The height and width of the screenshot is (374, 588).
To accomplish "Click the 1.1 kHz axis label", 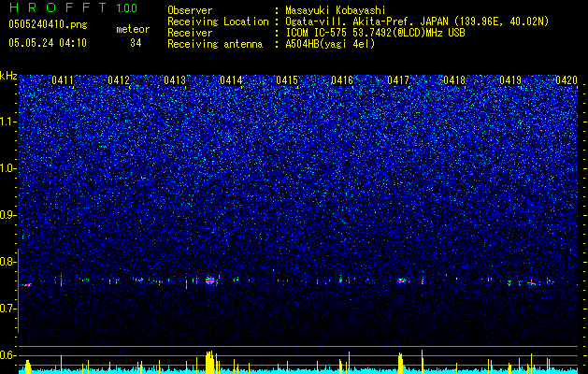I will [x=7, y=122].
